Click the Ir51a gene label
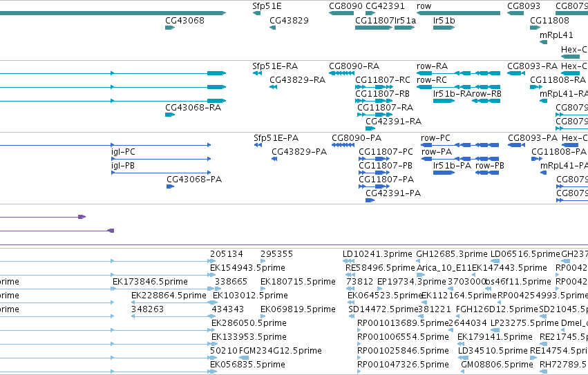This screenshot has height=375, width=588. pyautogui.click(x=405, y=20)
